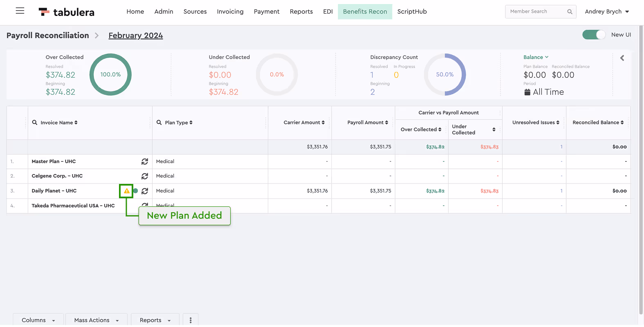Open the hamburger menu icon
This screenshot has height=327, width=644.
20,11
